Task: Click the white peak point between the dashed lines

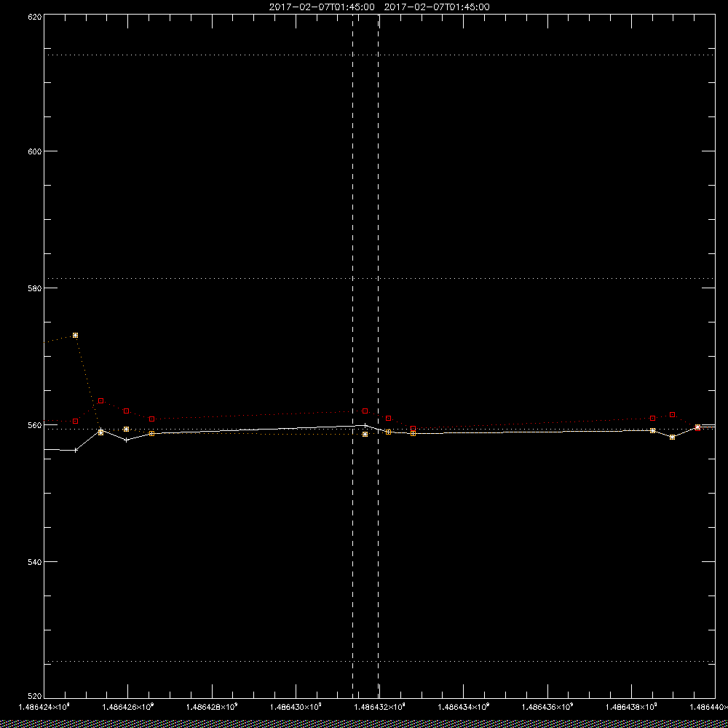Action: pyautogui.click(x=365, y=425)
